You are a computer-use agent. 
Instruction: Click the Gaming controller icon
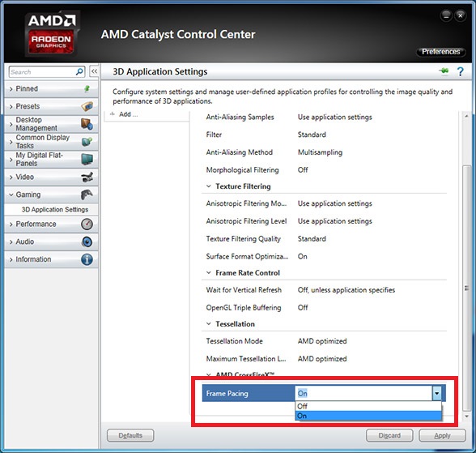[x=87, y=194]
